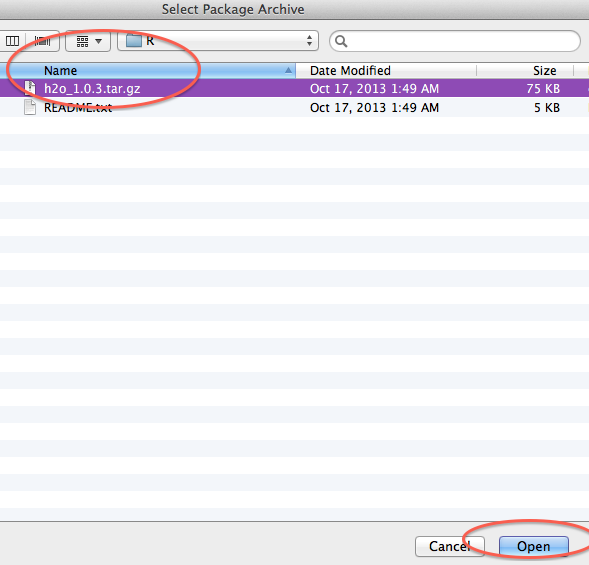Click the h2o archive modified date cell
The height and width of the screenshot is (565, 589).
click(374, 89)
